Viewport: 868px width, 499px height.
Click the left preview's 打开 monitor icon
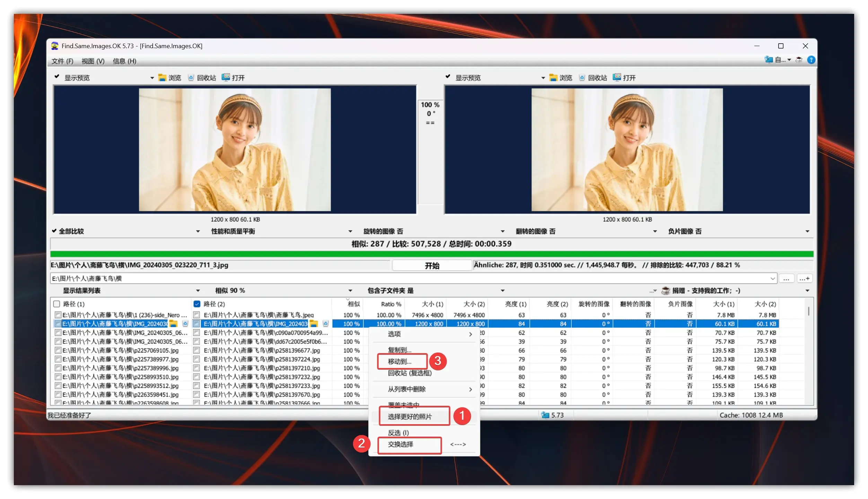[226, 77]
